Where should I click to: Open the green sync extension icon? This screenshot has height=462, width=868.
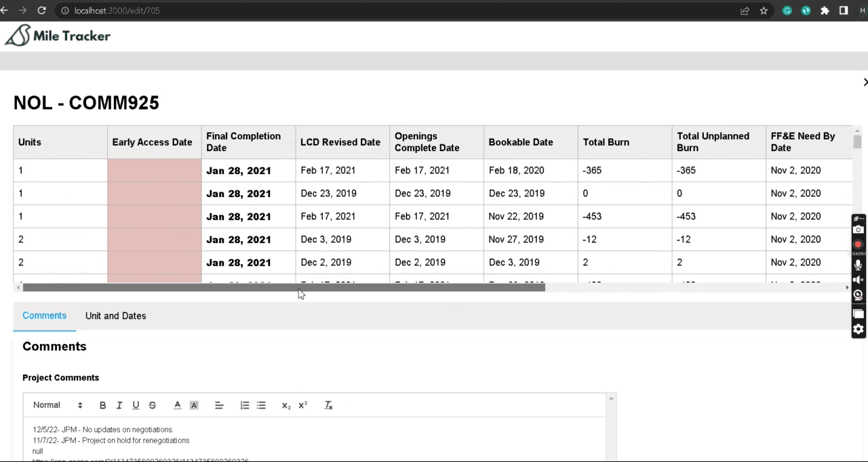coord(806,11)
